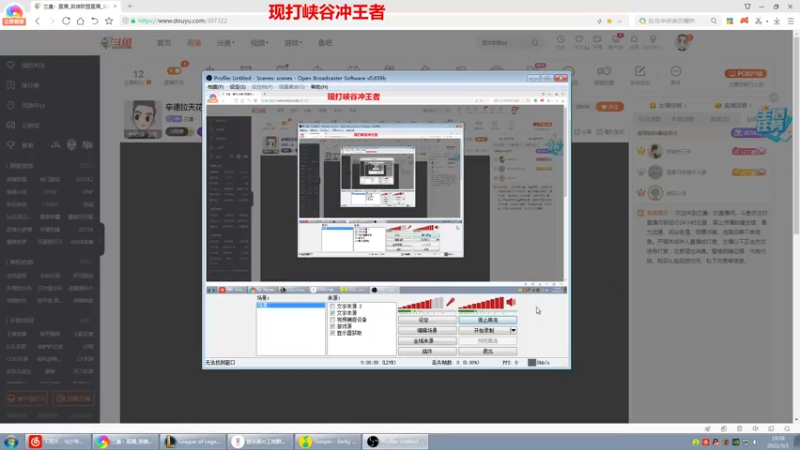Screen dimensions: 800x450
Task: Go to 鱼吧 in Douyu navigation
Action: pos(325,43)
